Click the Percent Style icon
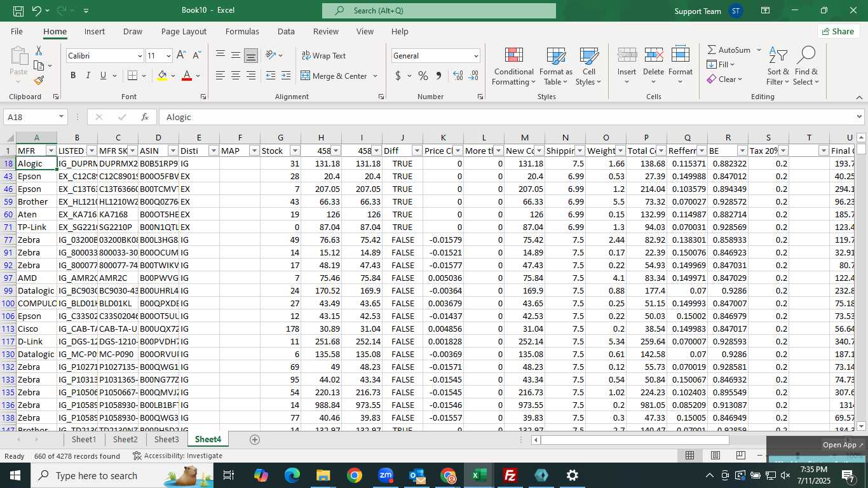Screen dimensions: 868x488 [x=423, y=76]
